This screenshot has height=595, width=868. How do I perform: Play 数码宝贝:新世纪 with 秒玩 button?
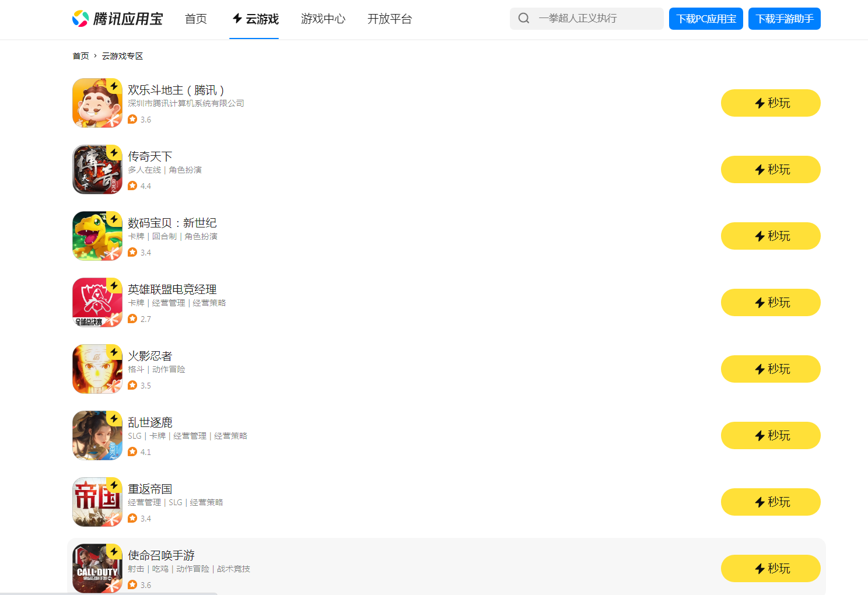771,236
